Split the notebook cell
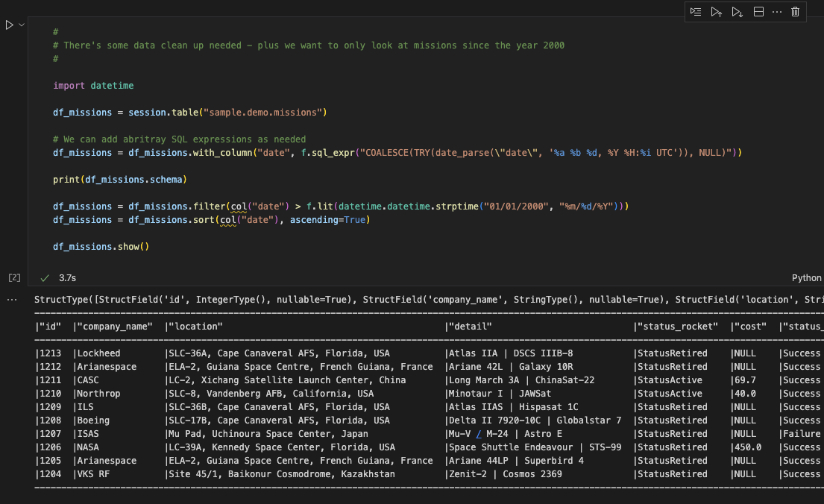The image size is (824, 504). click(758, 11)
